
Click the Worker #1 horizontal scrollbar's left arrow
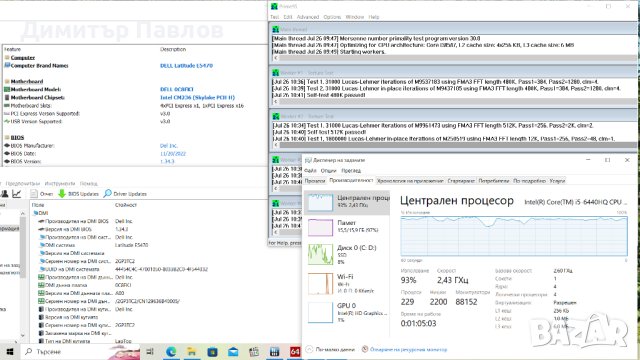click(276, 102)
